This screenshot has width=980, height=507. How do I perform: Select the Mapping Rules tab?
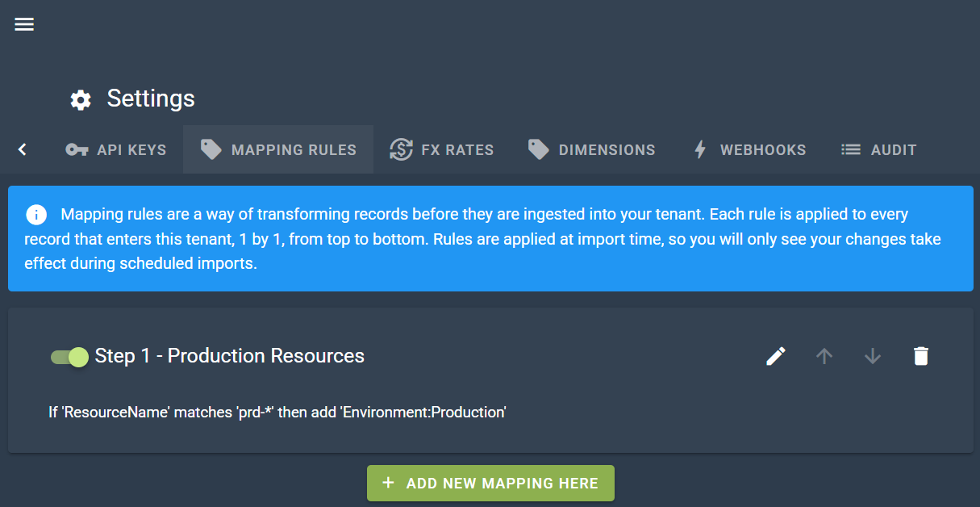click(x=278, y=149)
